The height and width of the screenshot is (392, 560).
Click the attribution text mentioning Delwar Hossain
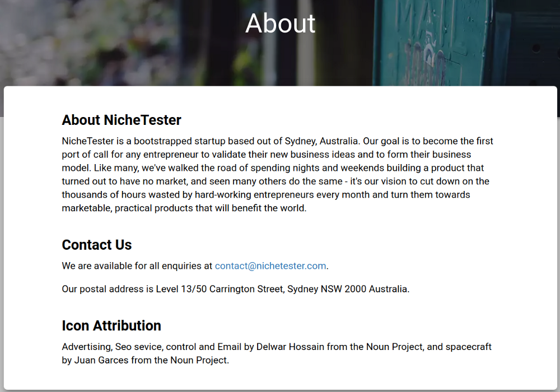tap(277, 353)
